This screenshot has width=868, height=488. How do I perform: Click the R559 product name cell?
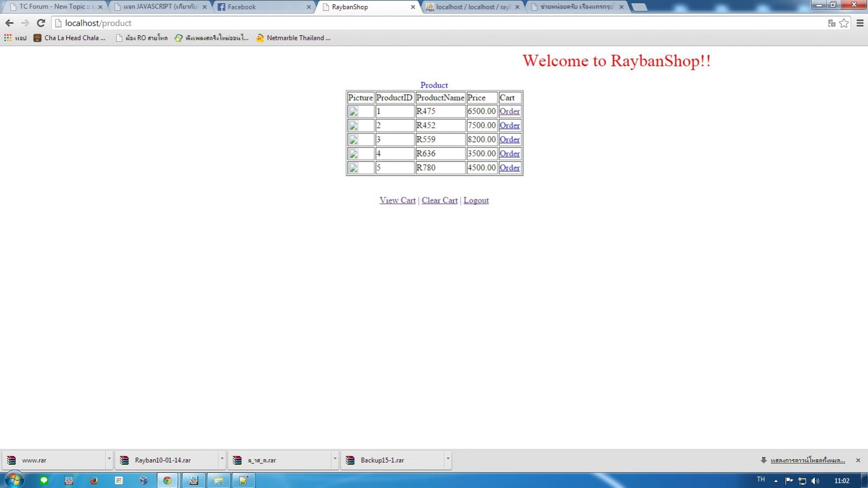point(440,139)
